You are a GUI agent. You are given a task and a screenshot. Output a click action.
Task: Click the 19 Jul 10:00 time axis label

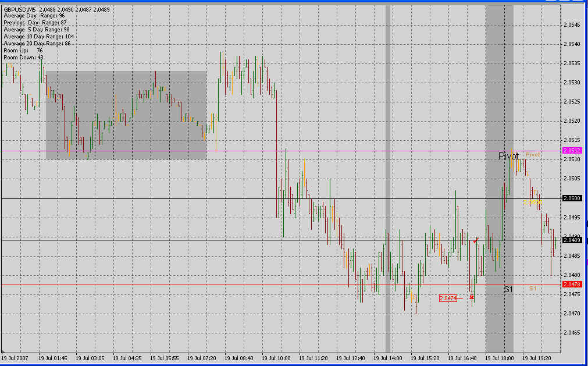point(276,358)
